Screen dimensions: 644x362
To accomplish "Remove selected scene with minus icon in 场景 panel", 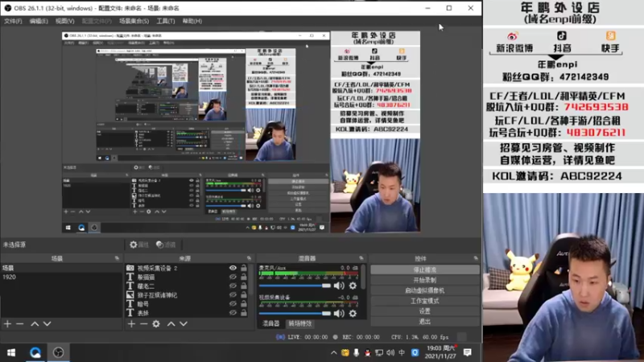I will [x=19, y=324].
